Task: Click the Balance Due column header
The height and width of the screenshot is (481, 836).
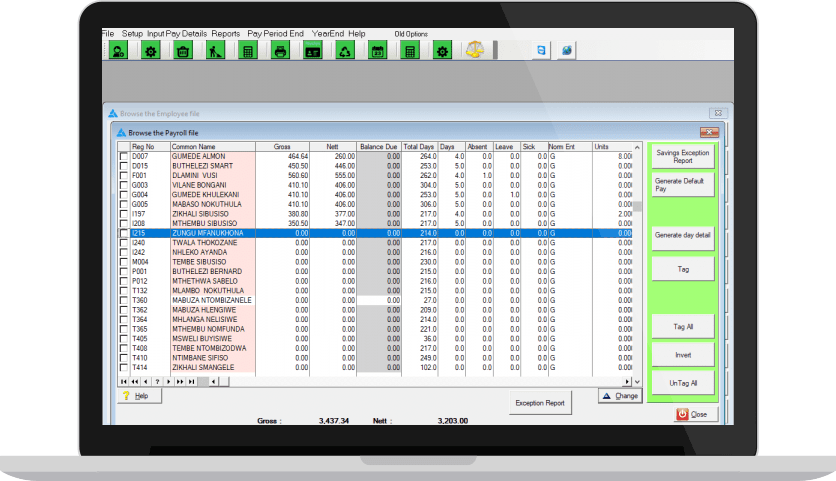Action: [x=379, y=147]
